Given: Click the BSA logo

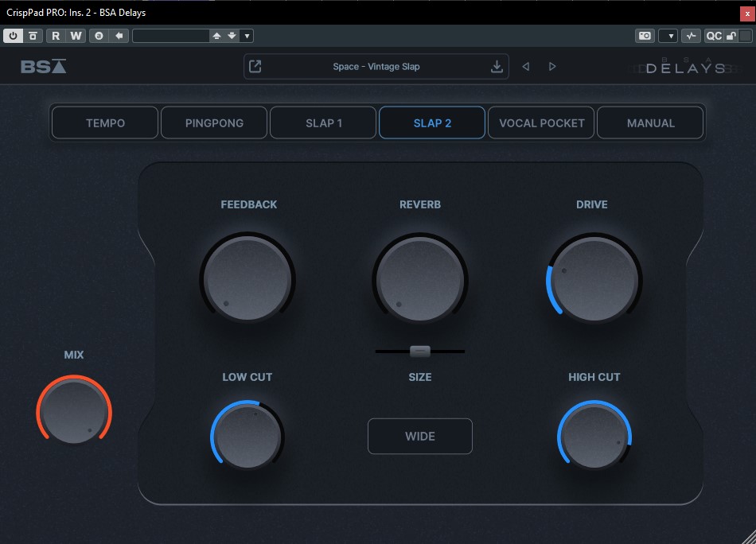Looking at the screenshot, I should [44, 67].
